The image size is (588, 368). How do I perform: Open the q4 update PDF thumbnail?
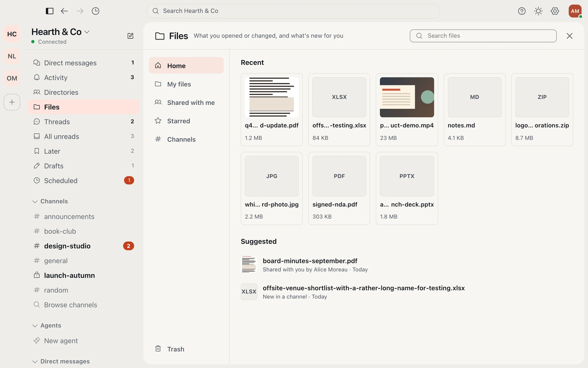[x=271, y=97]
